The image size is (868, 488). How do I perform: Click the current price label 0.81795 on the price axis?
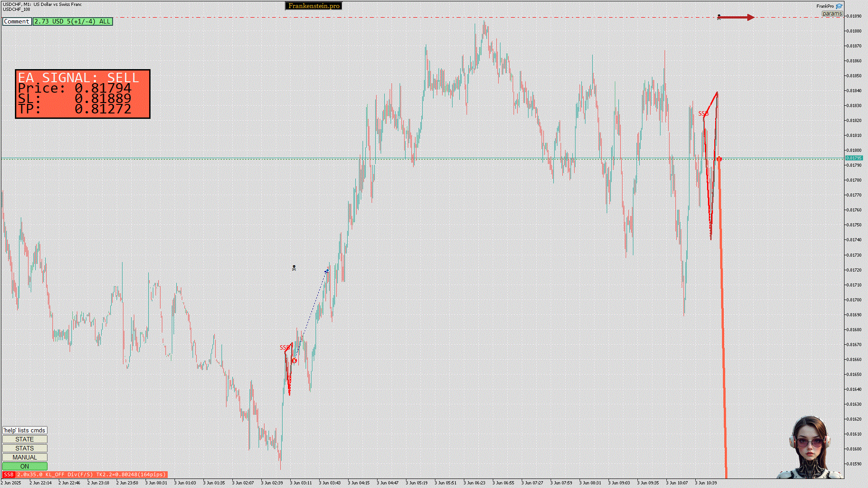[854, 158]
